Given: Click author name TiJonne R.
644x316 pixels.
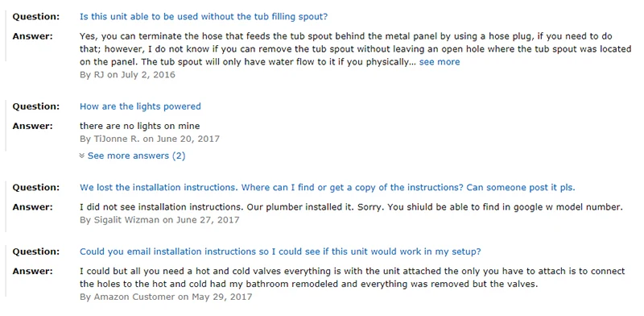Looking at the screenshot, I should click(x=117, y=139).
